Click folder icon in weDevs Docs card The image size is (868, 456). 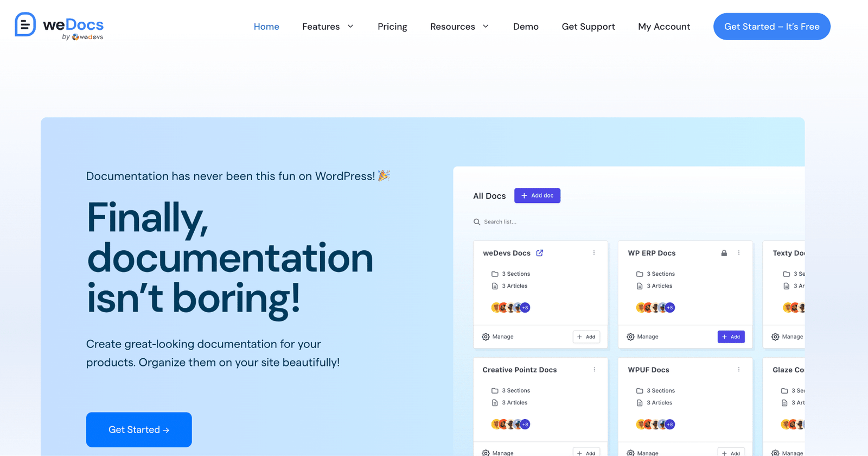tap(495, 274)
